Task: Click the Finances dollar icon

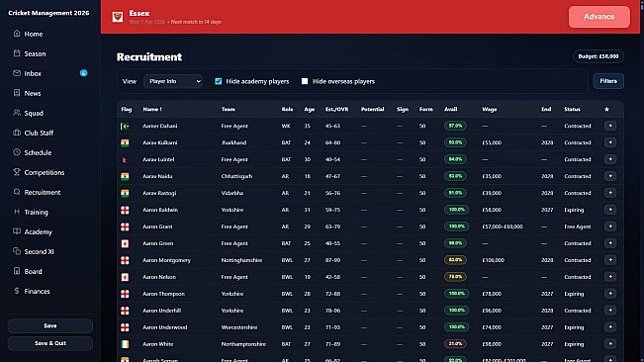Action: 17,291
